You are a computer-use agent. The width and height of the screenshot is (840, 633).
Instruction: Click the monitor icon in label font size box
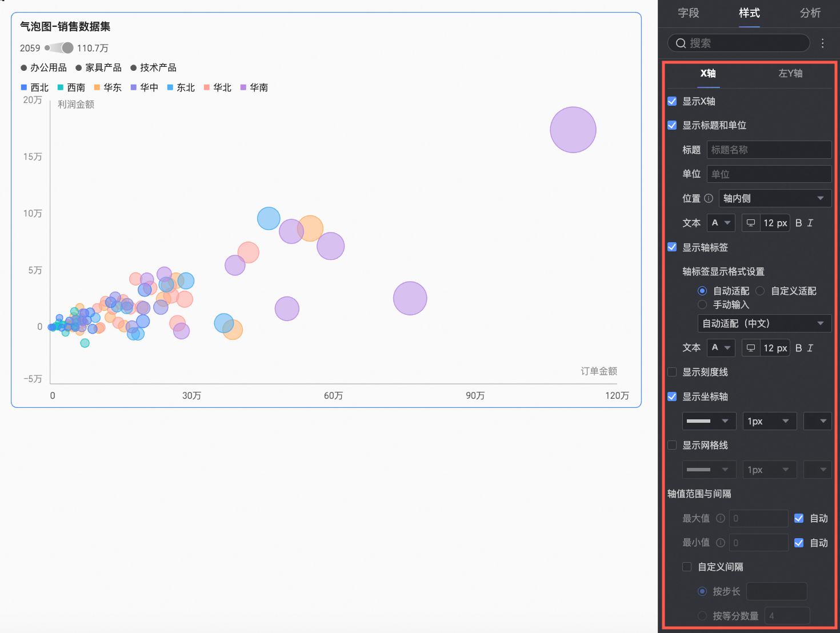[x=751, y=348]
